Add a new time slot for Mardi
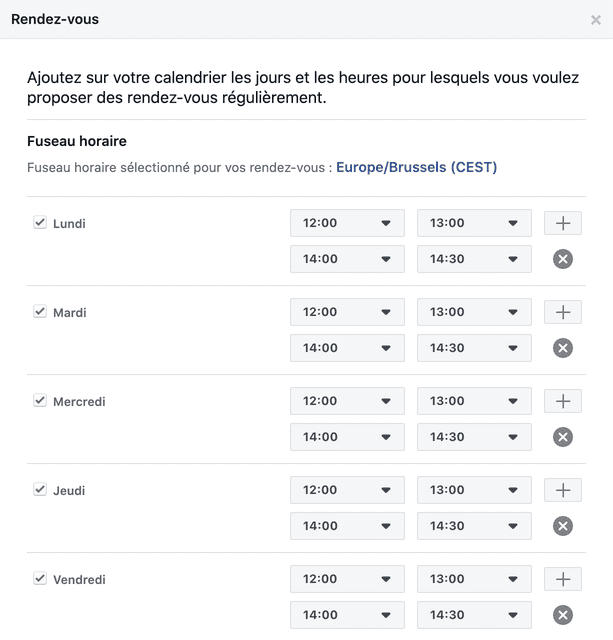 tap(562, 312)
